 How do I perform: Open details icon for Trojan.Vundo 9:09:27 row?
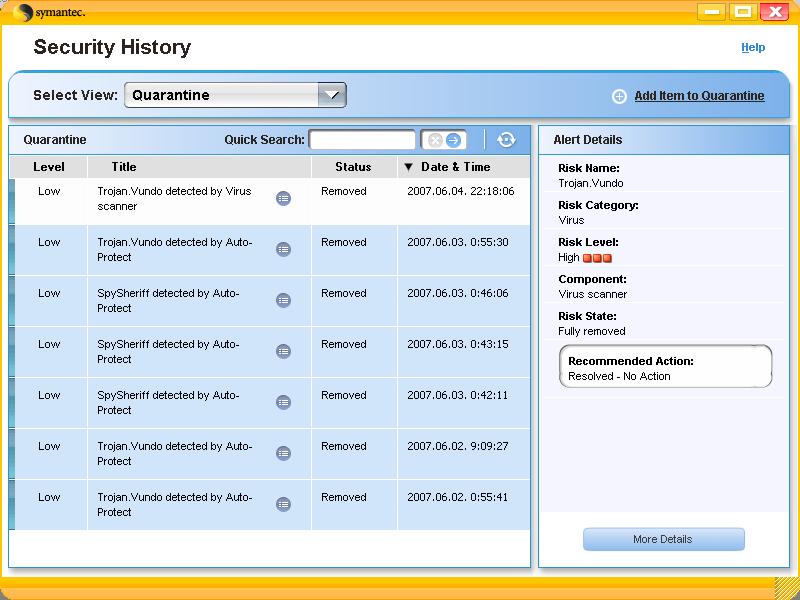(283, 454)
